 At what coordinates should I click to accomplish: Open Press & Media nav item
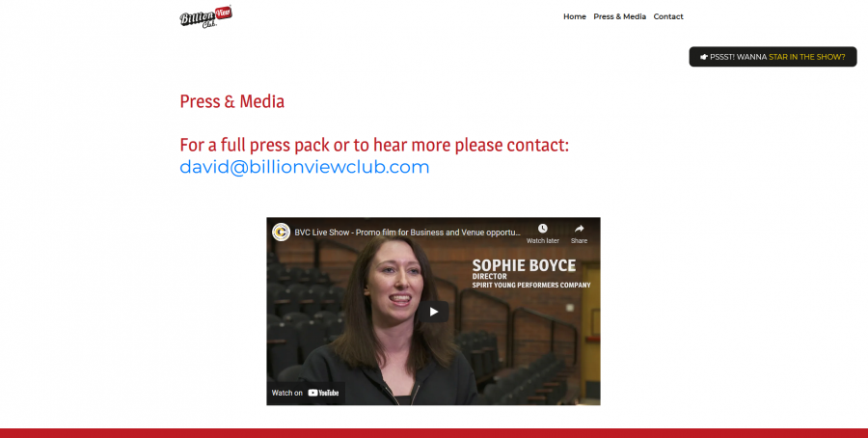(x=619, y=16)
